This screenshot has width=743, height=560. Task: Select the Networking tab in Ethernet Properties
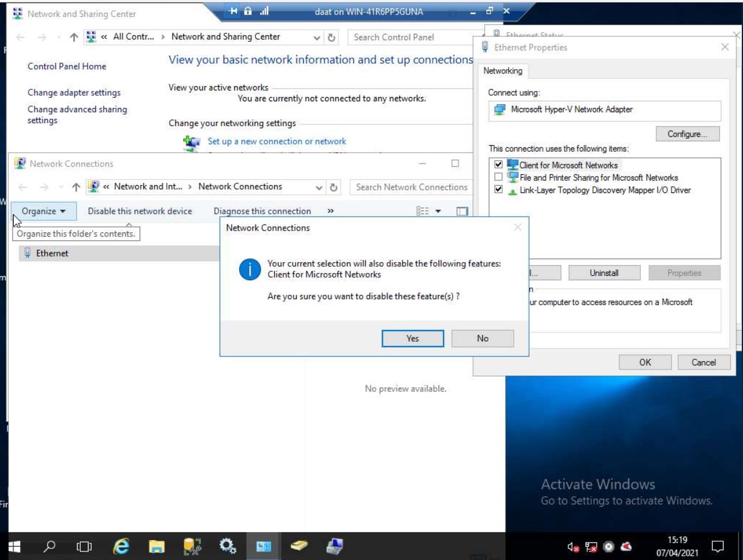(503, 71)
